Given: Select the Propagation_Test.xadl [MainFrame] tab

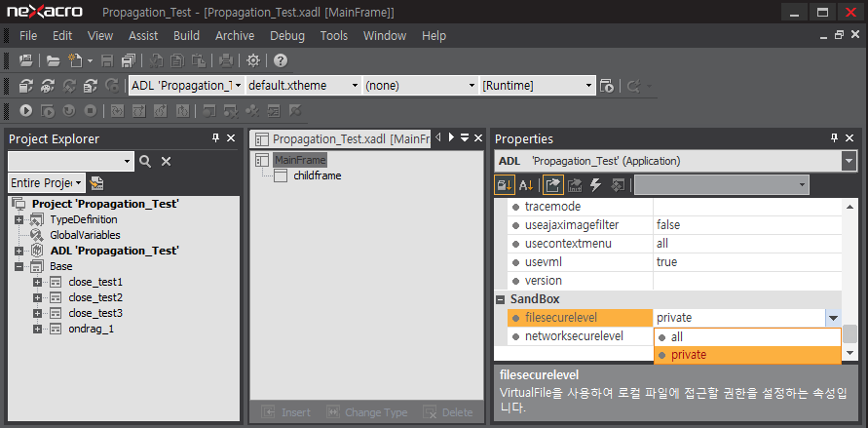Looking at the screenshot, I should tap(341, 139).
